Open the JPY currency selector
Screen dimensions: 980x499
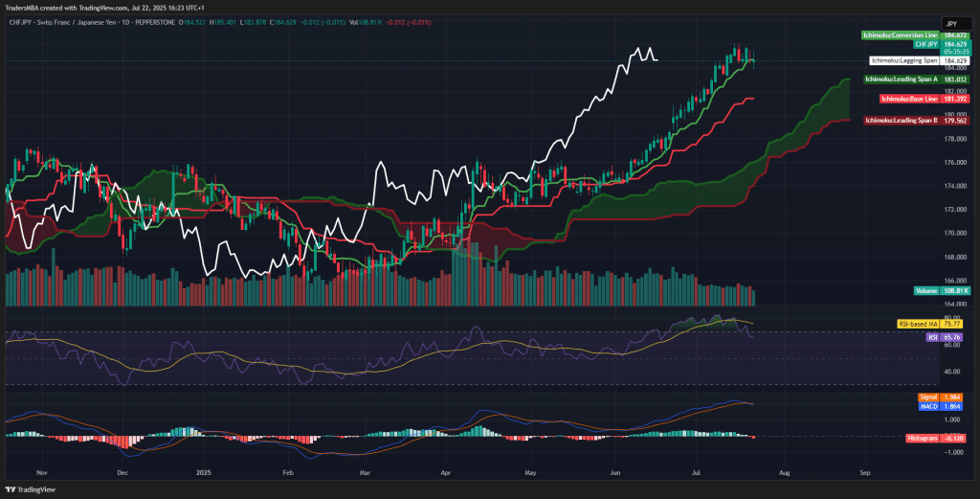951,22
